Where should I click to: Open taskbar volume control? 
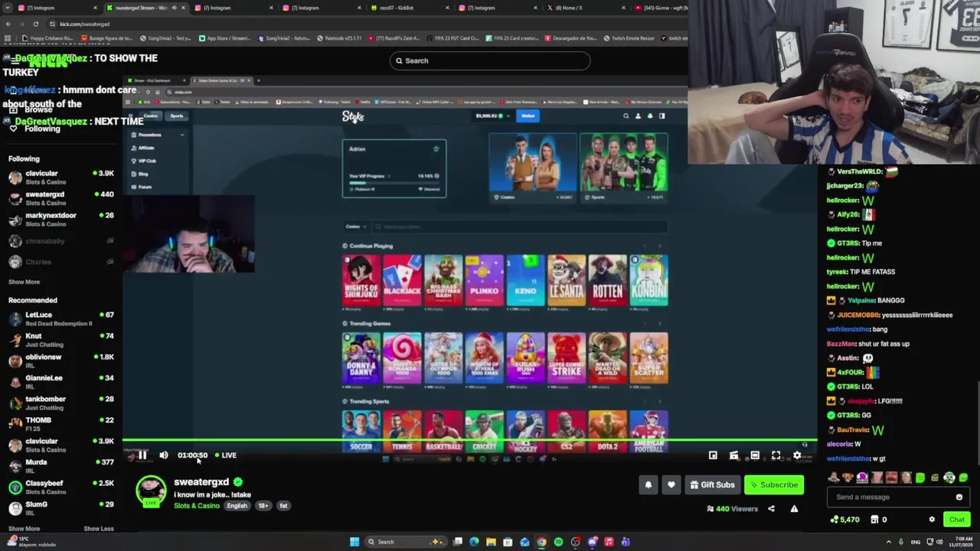939,542
